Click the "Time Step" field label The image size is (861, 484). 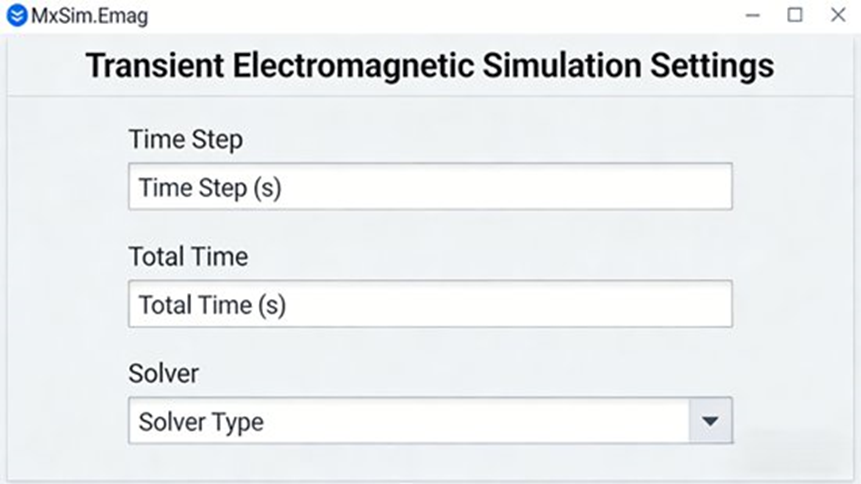(x=185, y=140)
